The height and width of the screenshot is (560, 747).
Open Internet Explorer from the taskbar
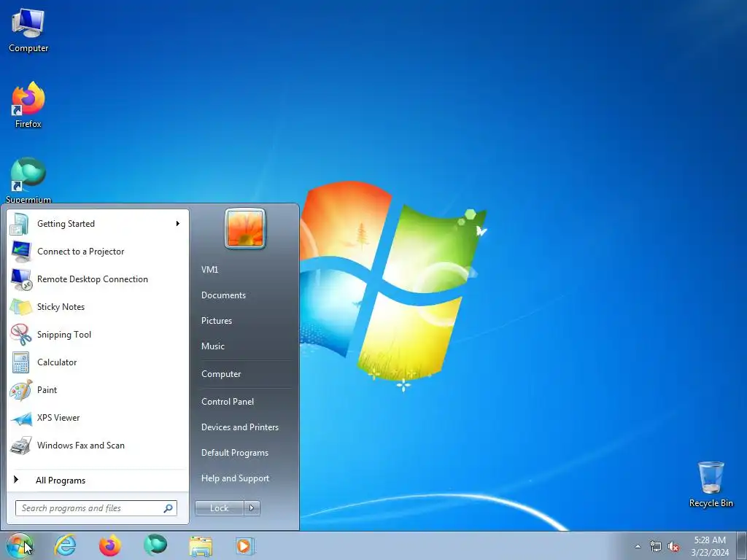pos(65,545)
